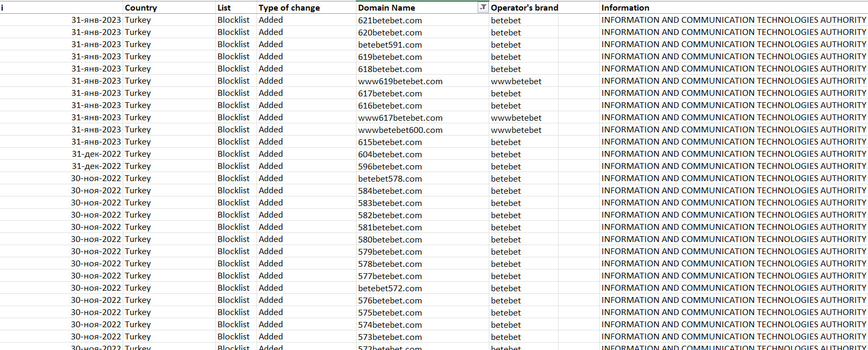Select the 584betebet.com domain cell

click(390, 191)
